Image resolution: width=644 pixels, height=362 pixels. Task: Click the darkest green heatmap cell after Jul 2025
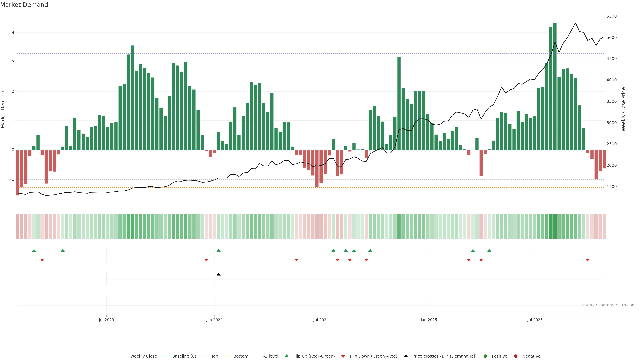click(555, 226)
